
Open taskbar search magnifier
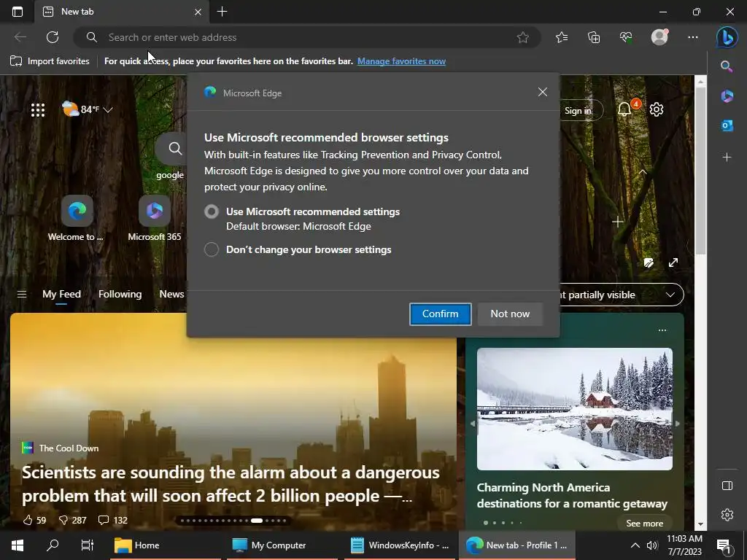point(53,545)
